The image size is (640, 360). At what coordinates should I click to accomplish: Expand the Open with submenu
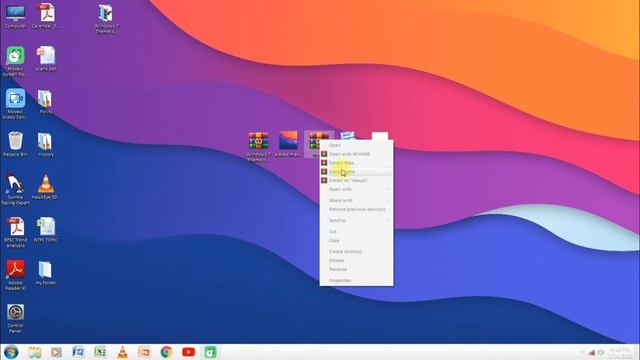tap(356, 189)
